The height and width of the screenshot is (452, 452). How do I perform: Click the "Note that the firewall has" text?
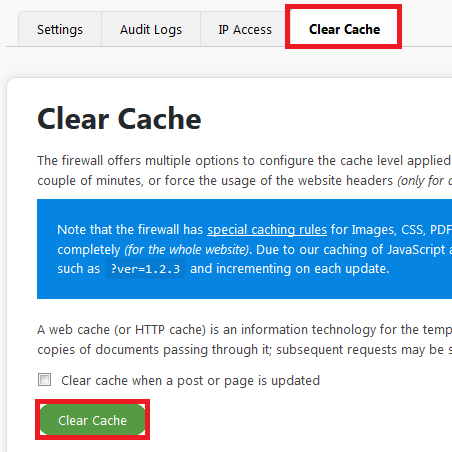pos(130,230)
